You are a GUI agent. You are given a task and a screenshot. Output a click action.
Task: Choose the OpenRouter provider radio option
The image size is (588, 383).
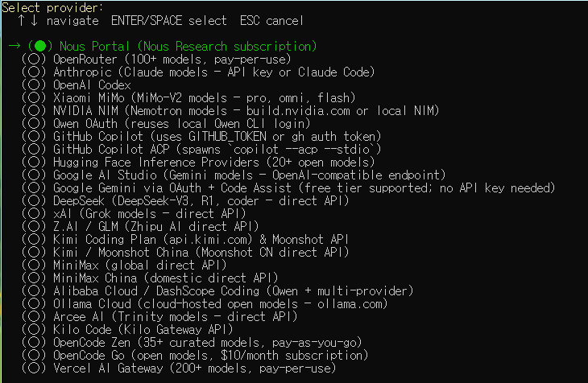34,60
